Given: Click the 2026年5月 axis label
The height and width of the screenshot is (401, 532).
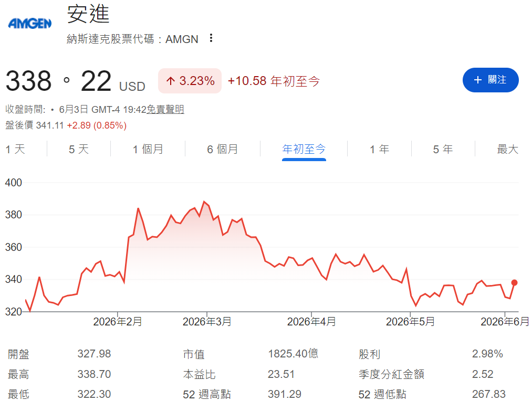Looking at the screenshot, I should [x=410, y=322].
